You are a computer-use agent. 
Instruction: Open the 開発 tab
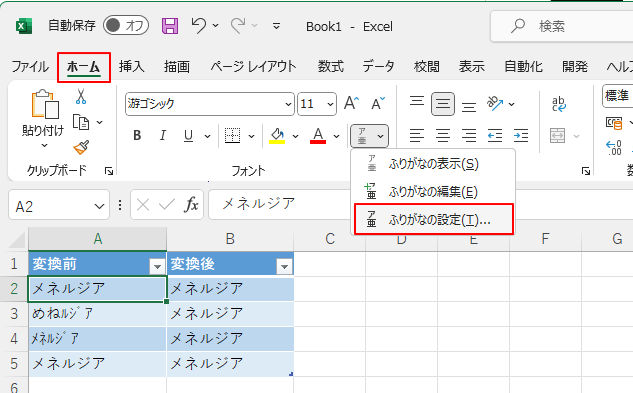(x=575, y=67)
